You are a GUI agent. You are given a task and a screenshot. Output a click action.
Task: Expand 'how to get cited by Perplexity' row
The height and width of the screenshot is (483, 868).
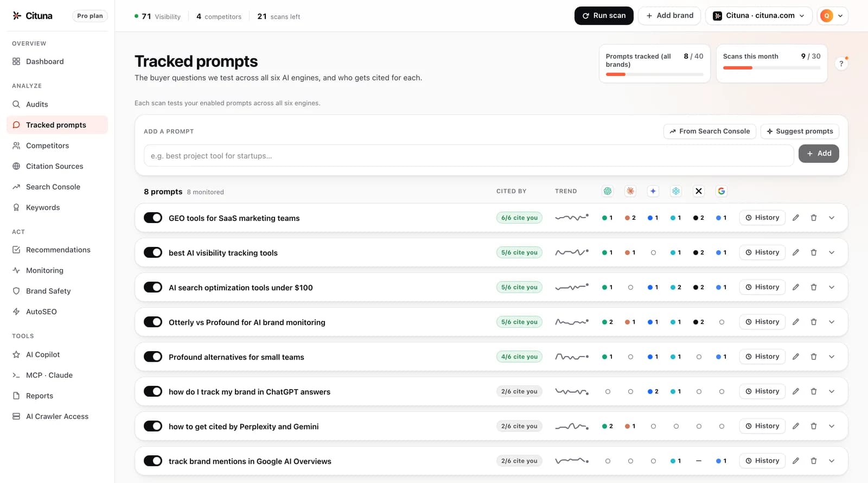coord(832,426)
